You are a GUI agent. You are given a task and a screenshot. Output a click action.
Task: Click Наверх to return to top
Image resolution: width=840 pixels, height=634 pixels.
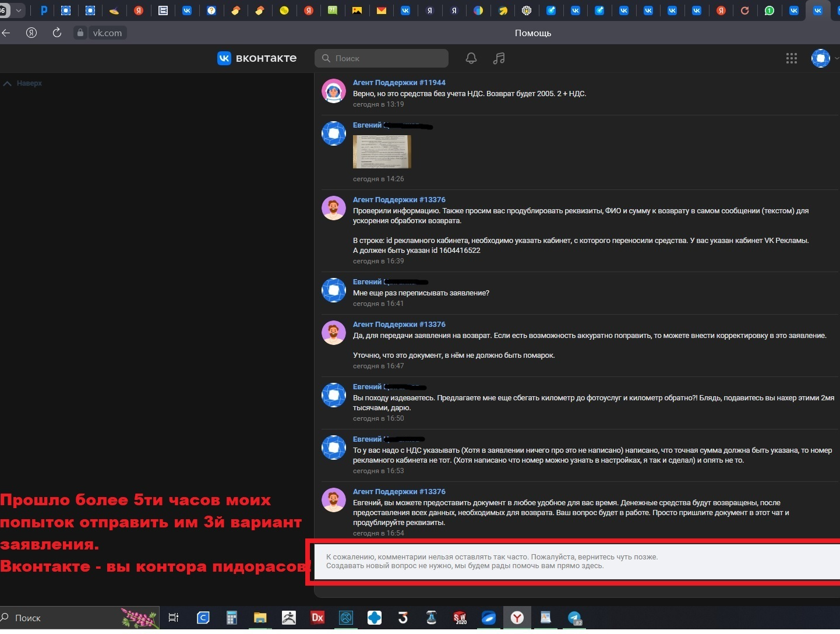(23, 83)
